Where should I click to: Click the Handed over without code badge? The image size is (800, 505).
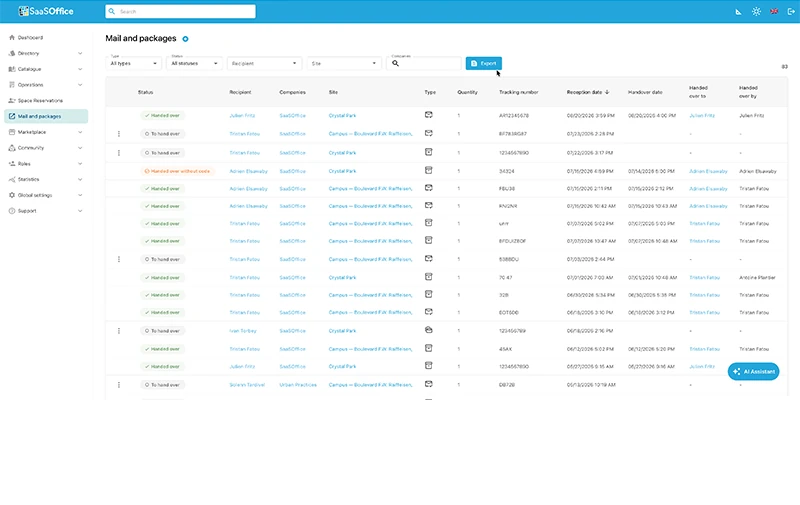point(178,171)
